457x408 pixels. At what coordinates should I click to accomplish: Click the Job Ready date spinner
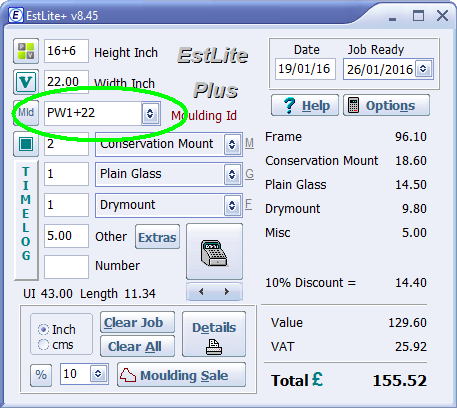point(423,69)
